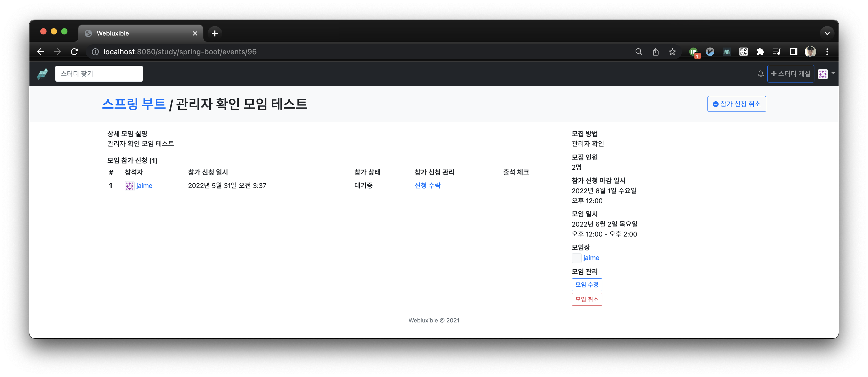Open the 스프링 부트 study link

[x=134, y=104]
